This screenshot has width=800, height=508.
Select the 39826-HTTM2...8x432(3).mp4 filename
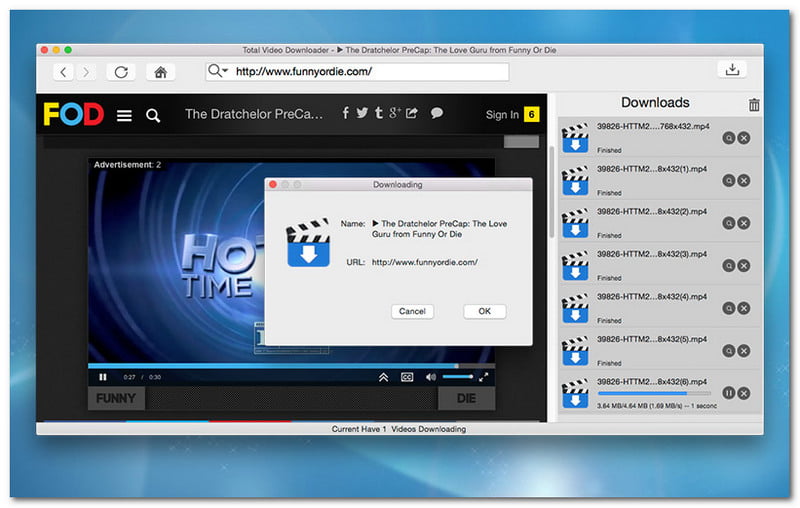[652, 254]
